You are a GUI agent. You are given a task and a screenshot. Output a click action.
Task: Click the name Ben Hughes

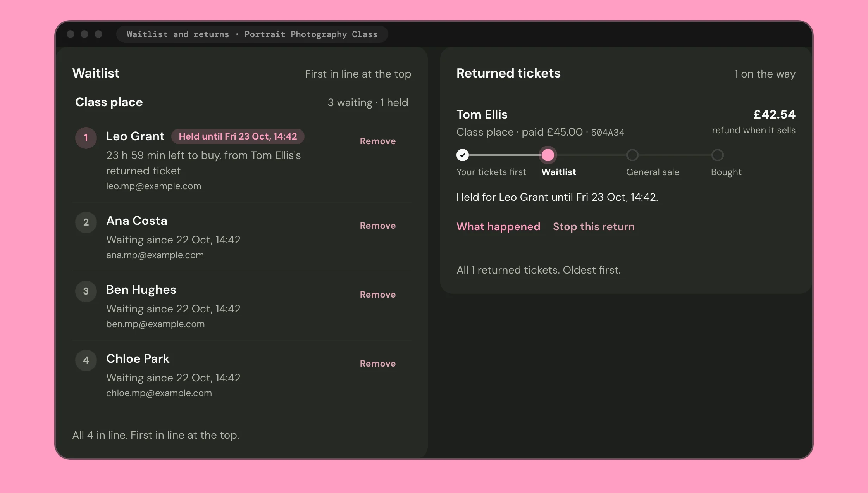pyautogui.click(x=141, y=290)
